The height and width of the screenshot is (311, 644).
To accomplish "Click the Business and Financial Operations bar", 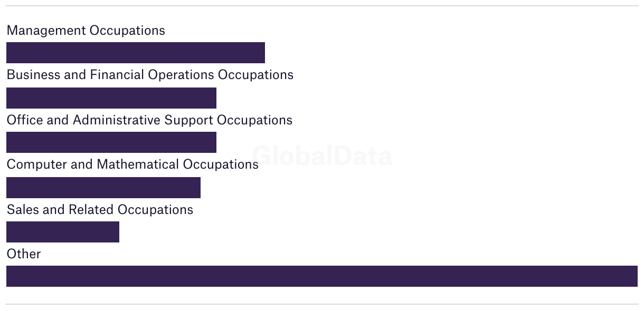I will [111, 98].
